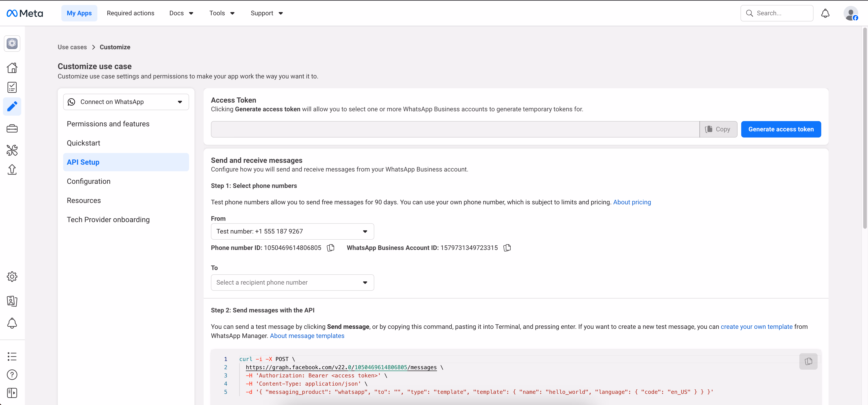Click the home icon in left sidebar
Viewport: 868px width, 405px height.
tap(12, 68)
